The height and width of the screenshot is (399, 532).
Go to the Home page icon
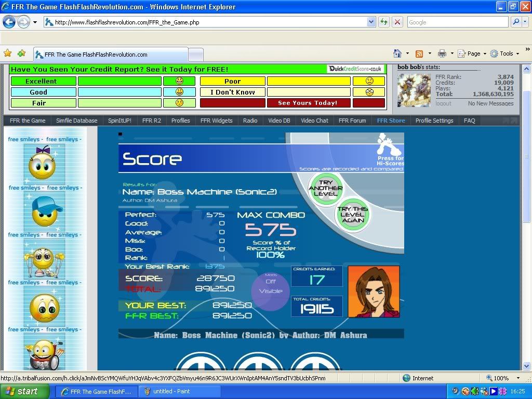point(397,54)
